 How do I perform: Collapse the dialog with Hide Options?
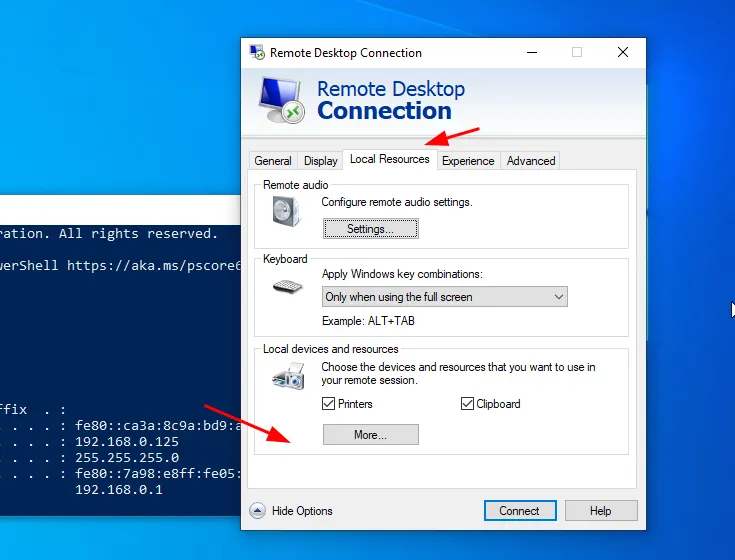[257, 511]
